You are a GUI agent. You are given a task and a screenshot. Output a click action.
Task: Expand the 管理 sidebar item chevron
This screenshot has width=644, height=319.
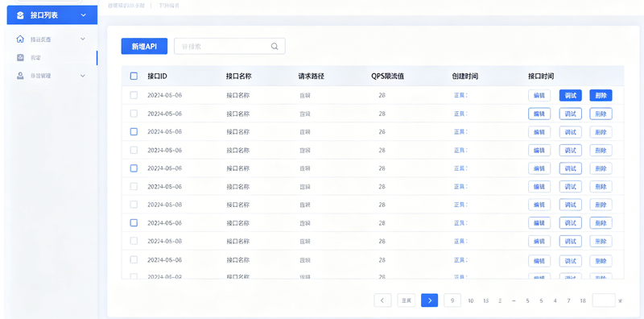(83, 76)
